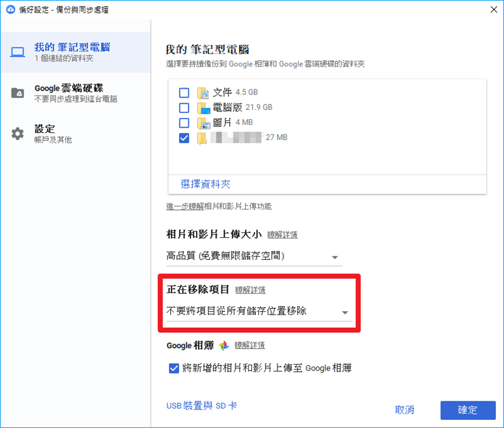Click the 文件 folder icon
Viewport: 504px width, 428px height.
[x=203, y=93]
